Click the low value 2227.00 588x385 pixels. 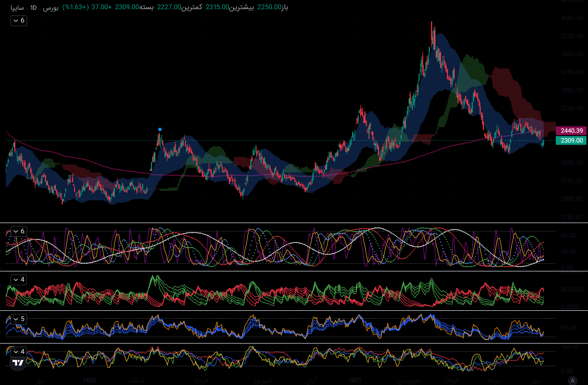click(x=169, y=7)
